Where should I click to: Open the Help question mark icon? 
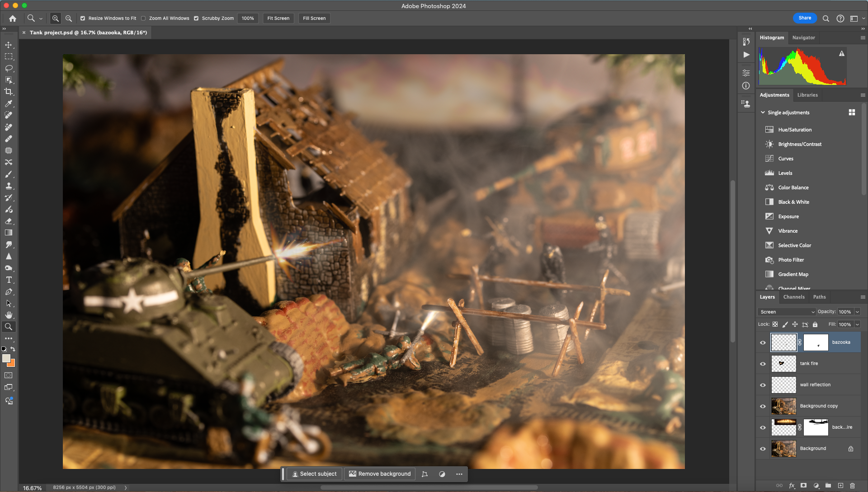coord(840,19)
